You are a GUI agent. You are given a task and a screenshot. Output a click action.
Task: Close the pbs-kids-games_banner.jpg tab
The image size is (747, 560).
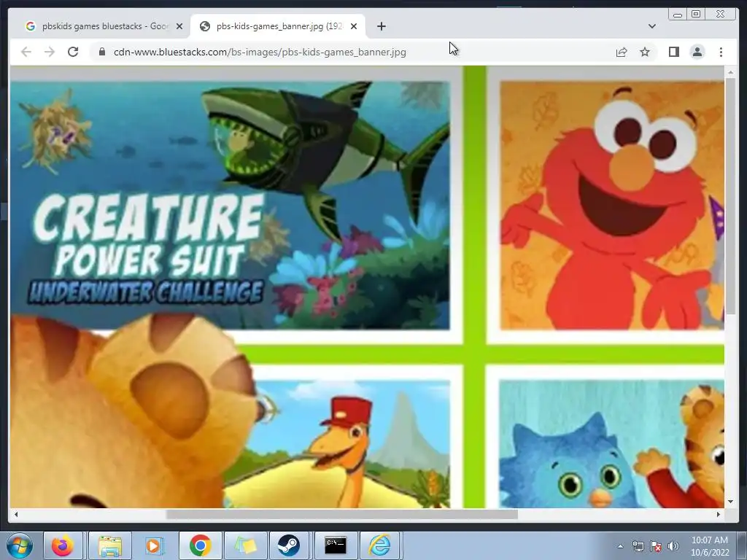[354, 26]
